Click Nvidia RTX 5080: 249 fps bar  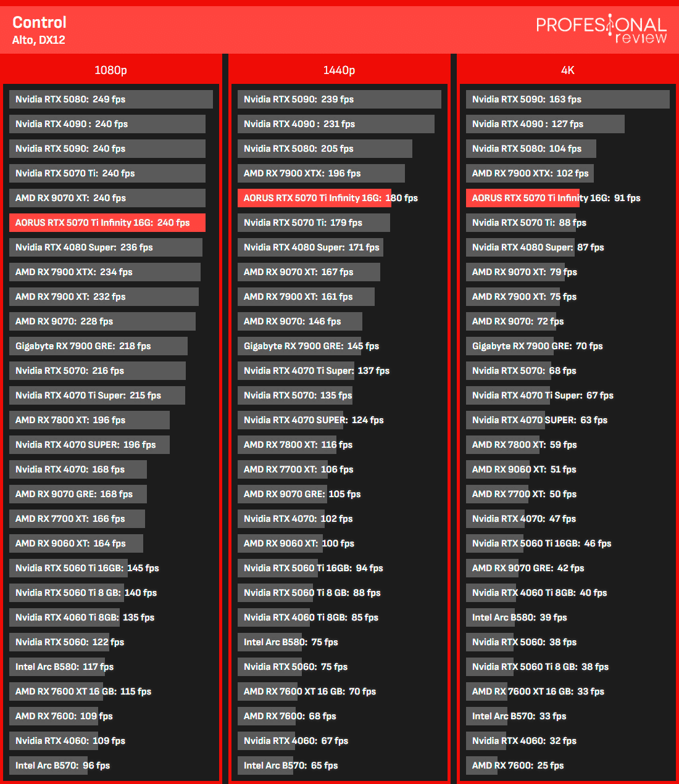pos(111,99)
